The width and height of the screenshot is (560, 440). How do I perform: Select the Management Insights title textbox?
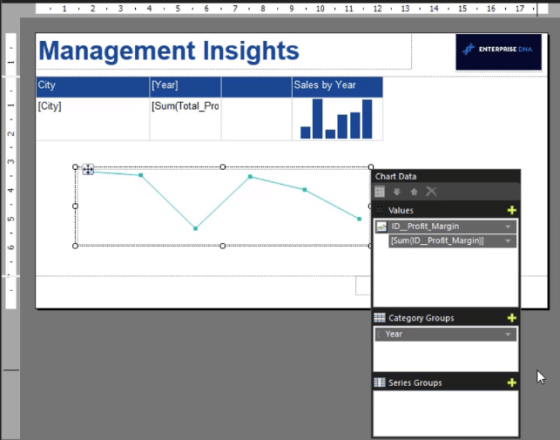click(x=224, y=51)
